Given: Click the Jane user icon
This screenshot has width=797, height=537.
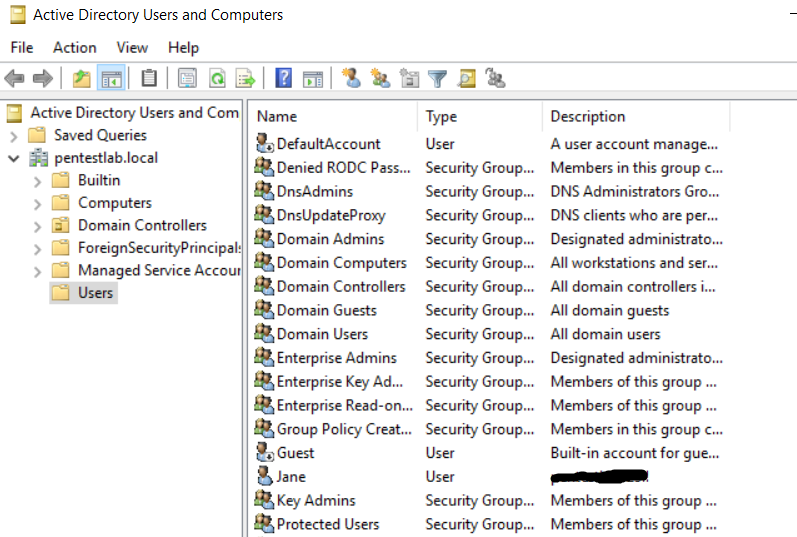Looking at the screenshot, I should [264, 476].
